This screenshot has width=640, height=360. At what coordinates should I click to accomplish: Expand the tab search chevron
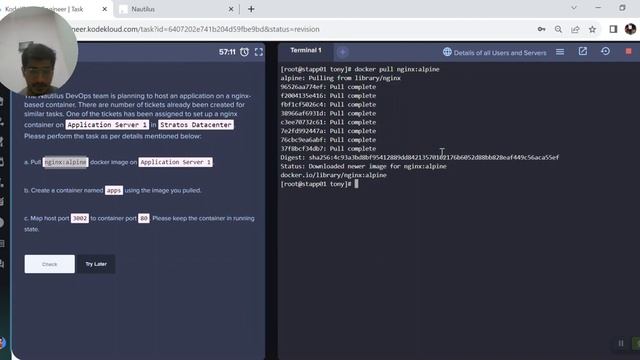(574, 8)
